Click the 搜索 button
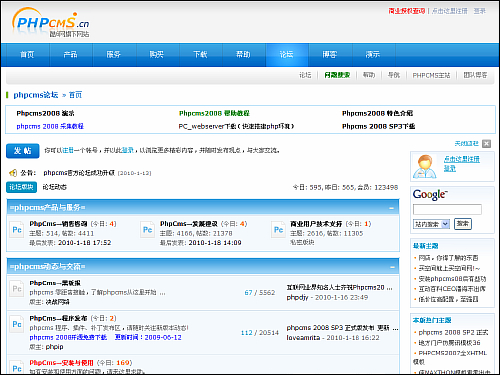Viewport: 500px width, 375px height. (463, 224)
